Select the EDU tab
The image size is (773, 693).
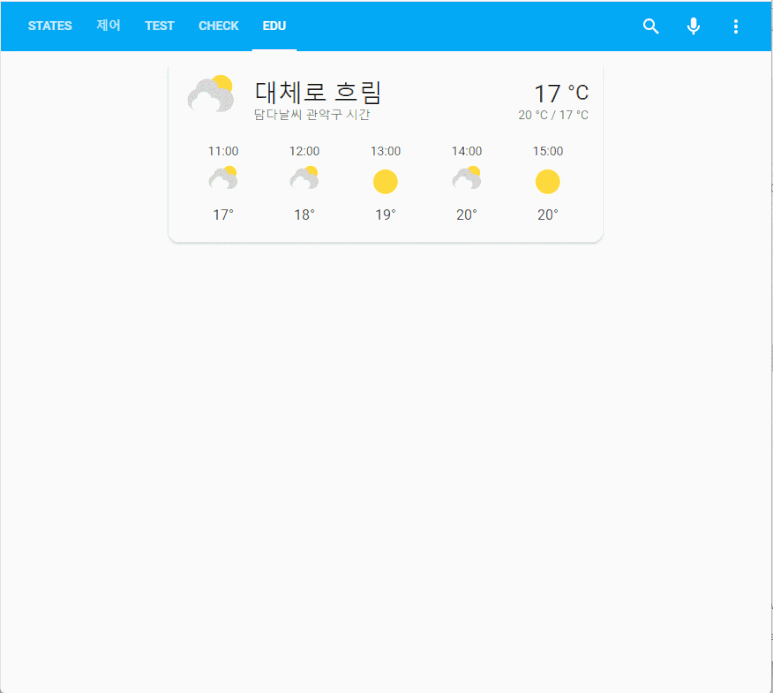tap(274, 26)
